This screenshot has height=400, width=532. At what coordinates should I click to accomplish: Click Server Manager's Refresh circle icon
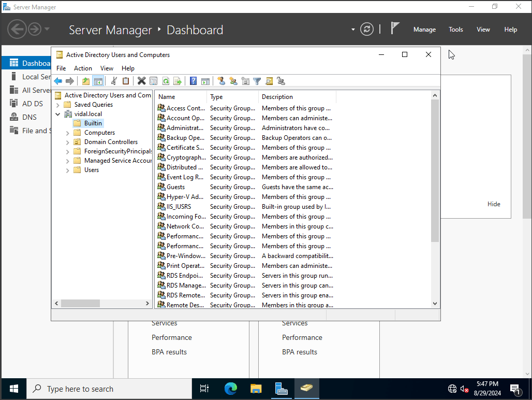coord(367,29)
